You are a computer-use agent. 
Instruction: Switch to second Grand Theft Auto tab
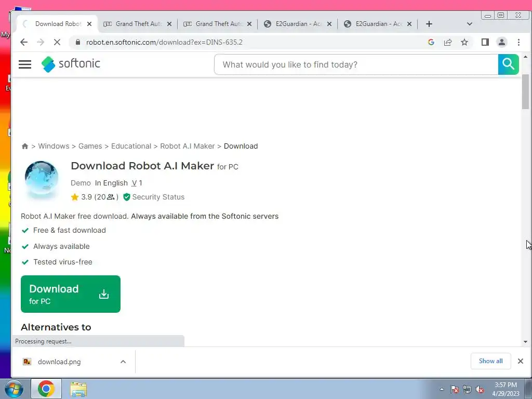218,24
